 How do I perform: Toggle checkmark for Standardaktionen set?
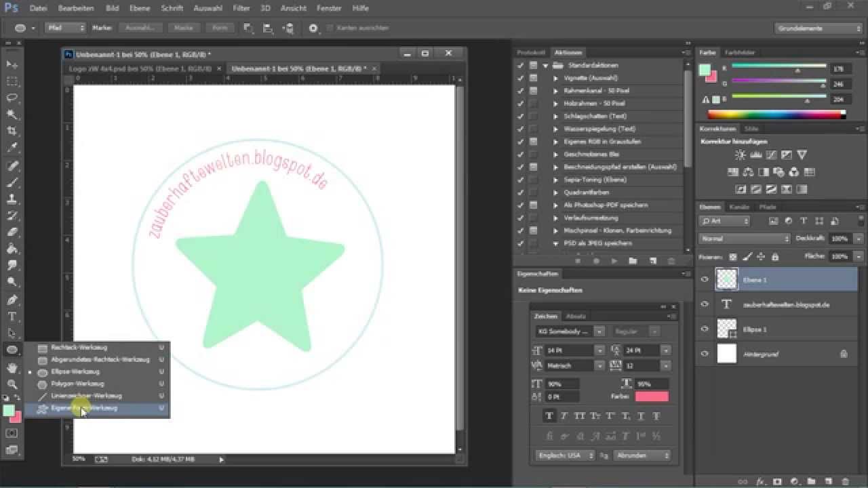point(520,65)
